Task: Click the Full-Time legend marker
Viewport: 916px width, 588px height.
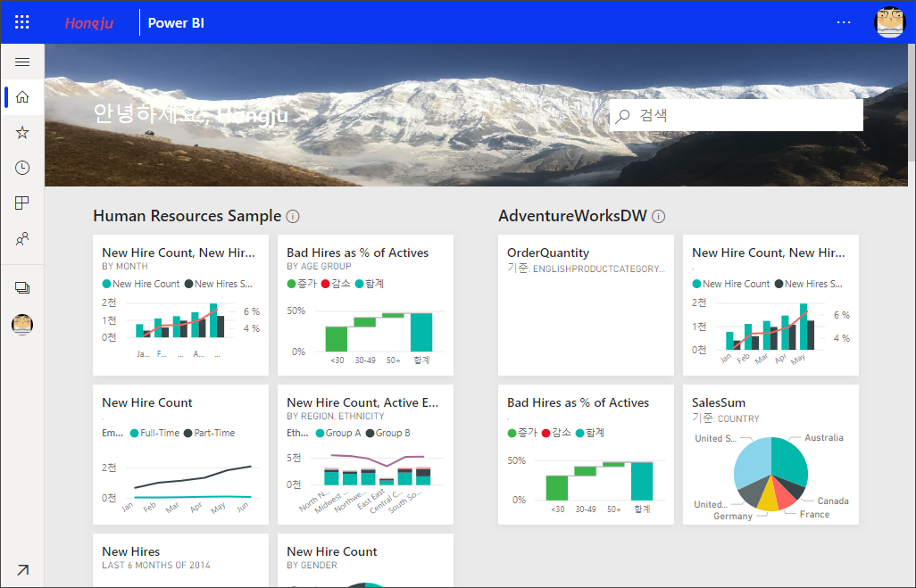Action: [x=134, y=434]
